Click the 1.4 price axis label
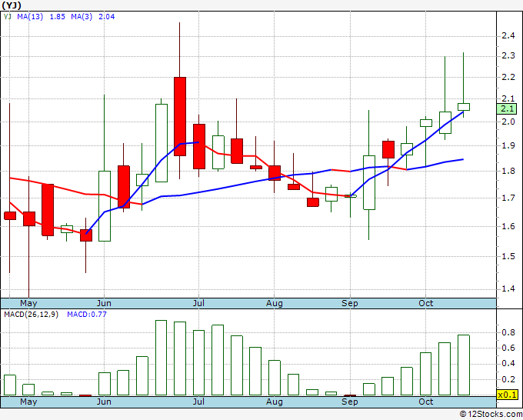 (508, 288)
